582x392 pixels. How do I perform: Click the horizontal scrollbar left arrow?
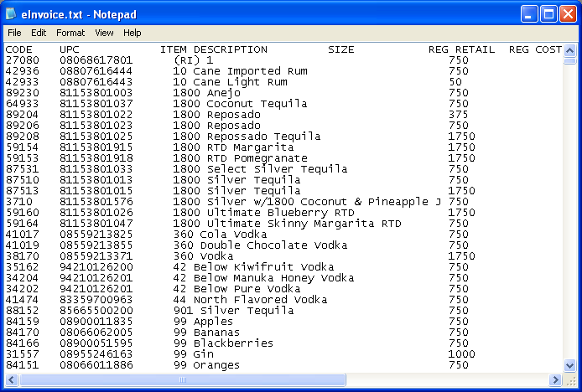[x=12, y=379]
